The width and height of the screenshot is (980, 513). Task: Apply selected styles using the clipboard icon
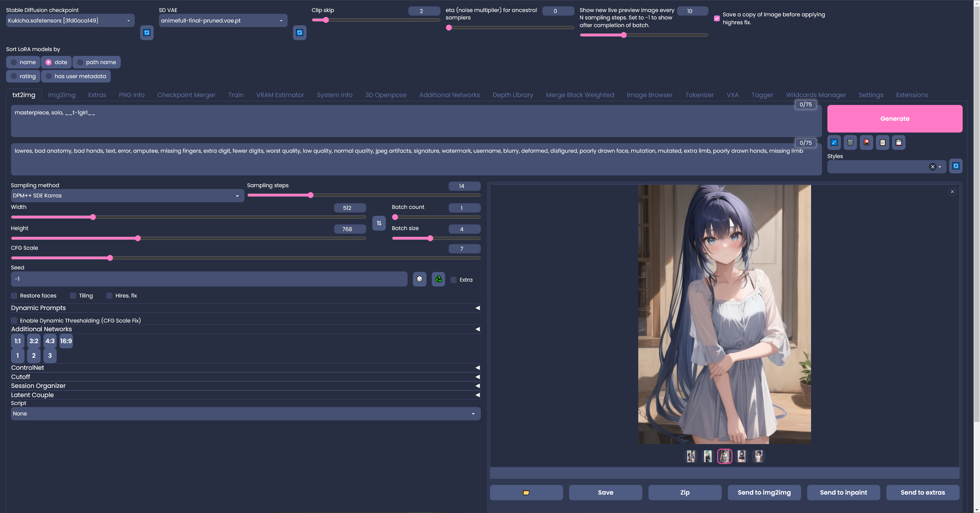coord(883,142)
